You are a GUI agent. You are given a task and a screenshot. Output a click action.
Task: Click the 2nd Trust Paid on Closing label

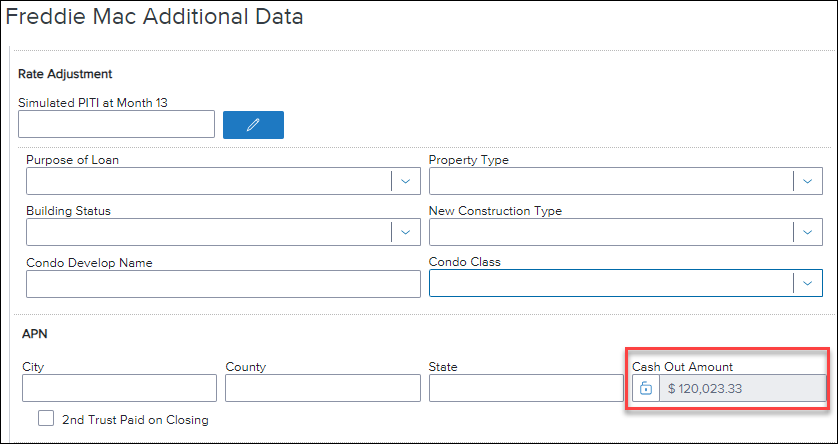(135, 420)
